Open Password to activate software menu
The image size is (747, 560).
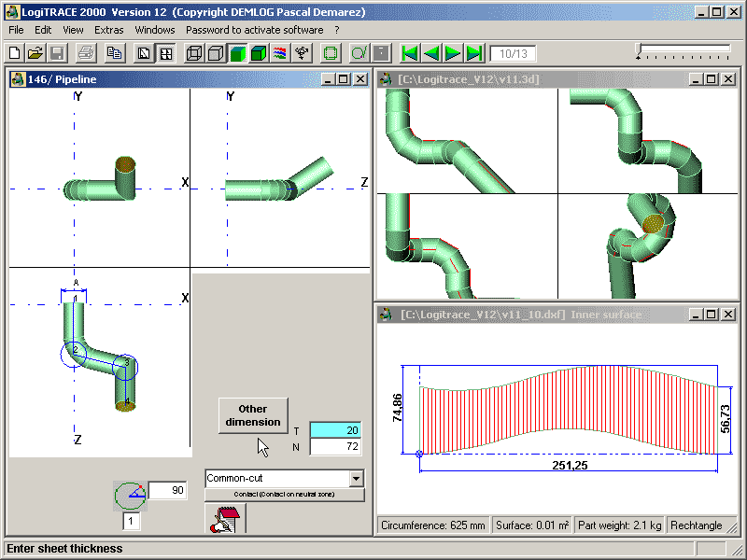tap(254, 30)
